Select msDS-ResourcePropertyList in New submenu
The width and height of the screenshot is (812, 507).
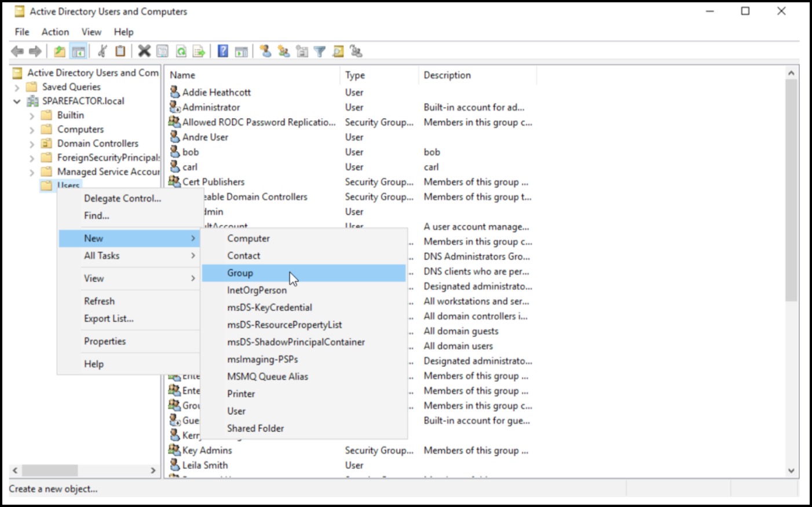303,325
